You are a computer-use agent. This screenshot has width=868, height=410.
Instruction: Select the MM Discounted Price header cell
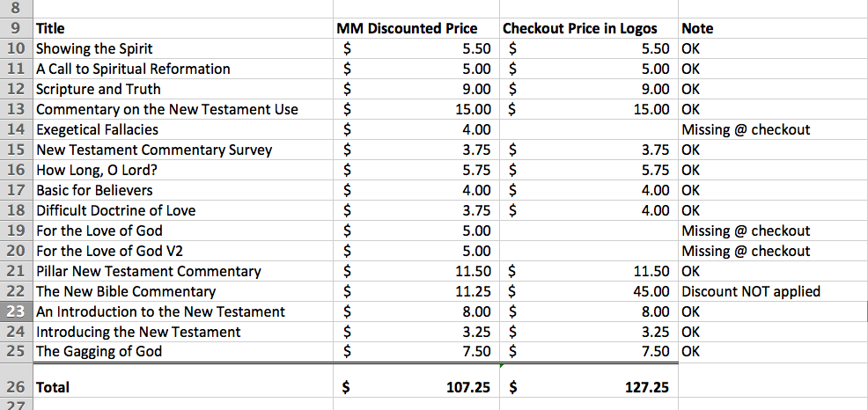(416, 28)
